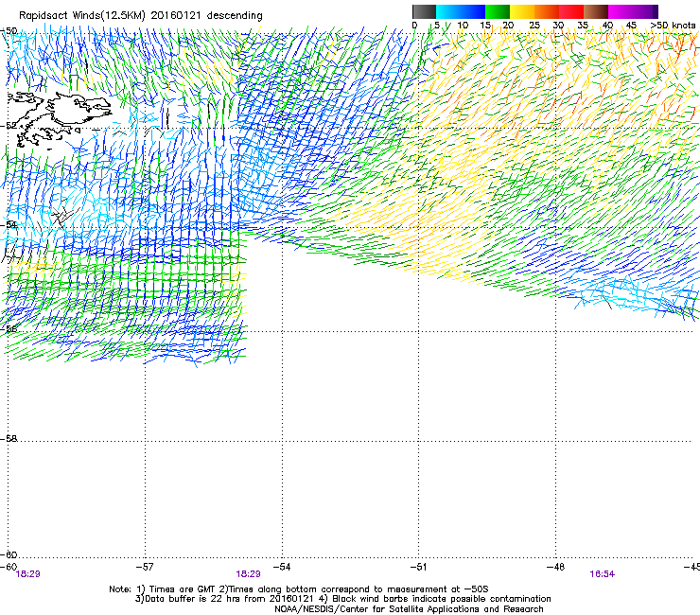
Task: Click the longitude label '-51'
Action: [x=419, y=567]
